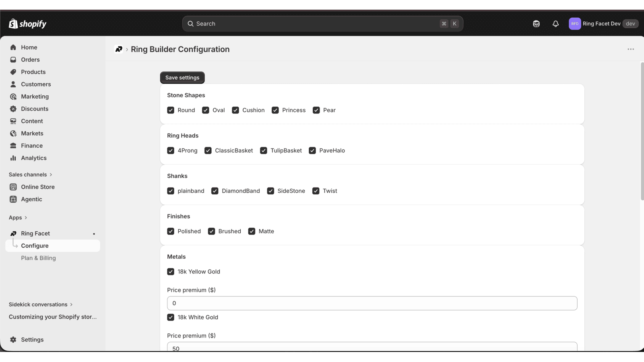The height and width of the screenshot is (362, 644).
Task: Click the Ring Facet breadcrumb icon
Action: tap(119, 49)
